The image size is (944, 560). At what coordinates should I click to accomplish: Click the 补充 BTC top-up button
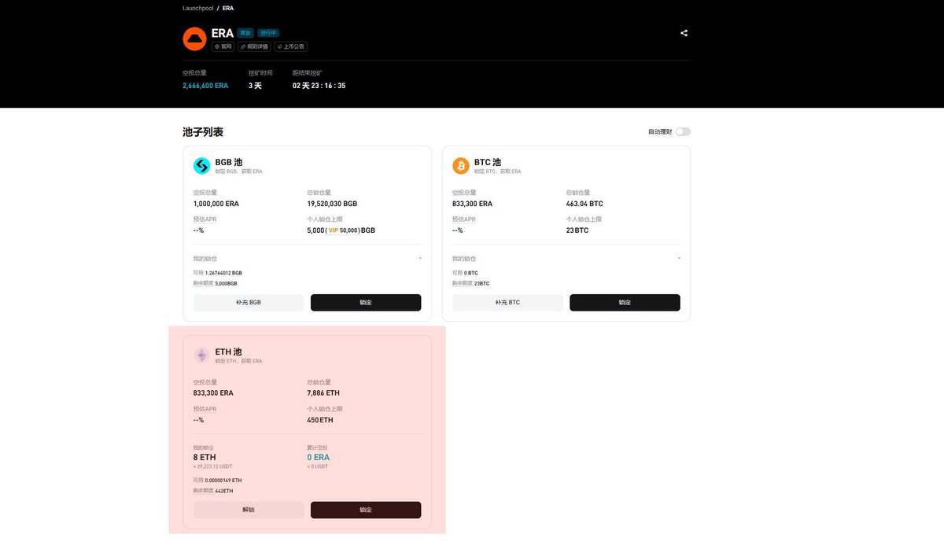tap(507, 302)
